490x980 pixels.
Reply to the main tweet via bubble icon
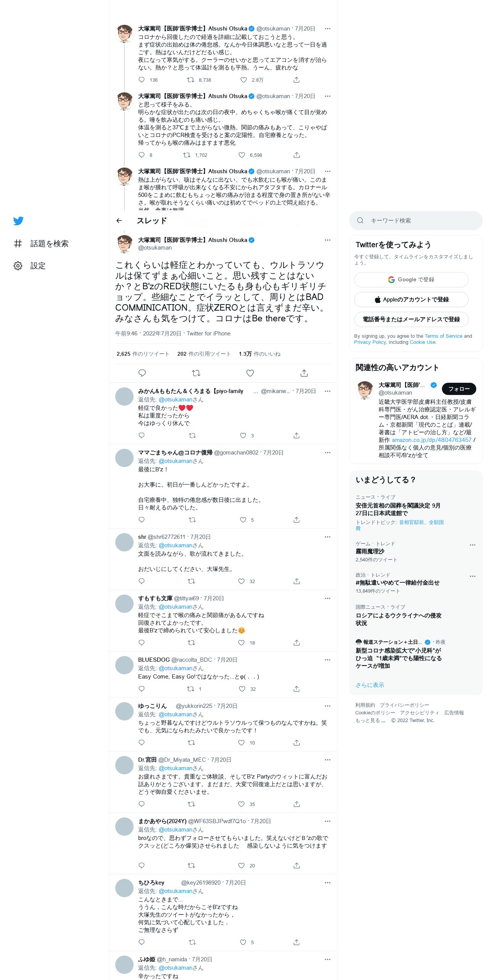142,373
